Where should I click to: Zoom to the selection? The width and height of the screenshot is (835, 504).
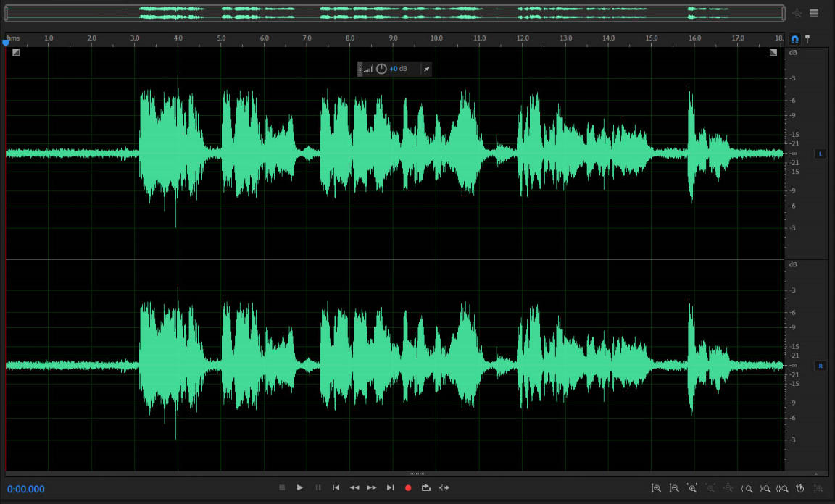coord(782,489)
